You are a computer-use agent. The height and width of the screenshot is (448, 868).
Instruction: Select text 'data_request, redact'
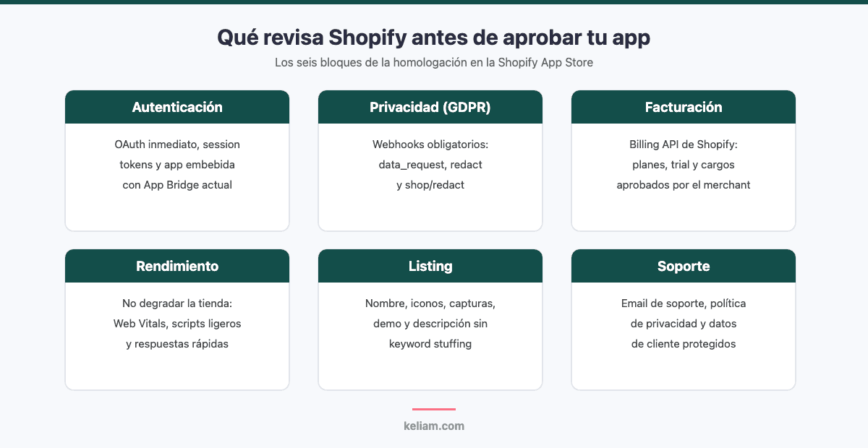(430, 165)
